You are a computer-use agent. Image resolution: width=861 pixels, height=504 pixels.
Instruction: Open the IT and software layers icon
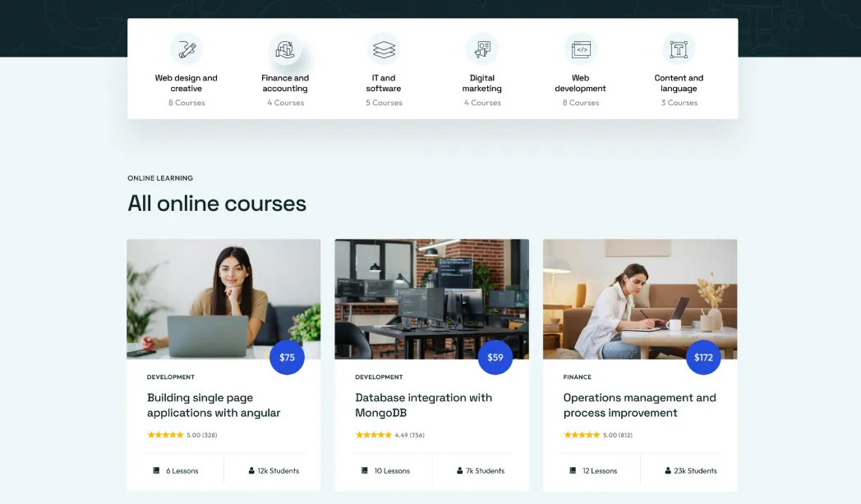coord(384,49)
